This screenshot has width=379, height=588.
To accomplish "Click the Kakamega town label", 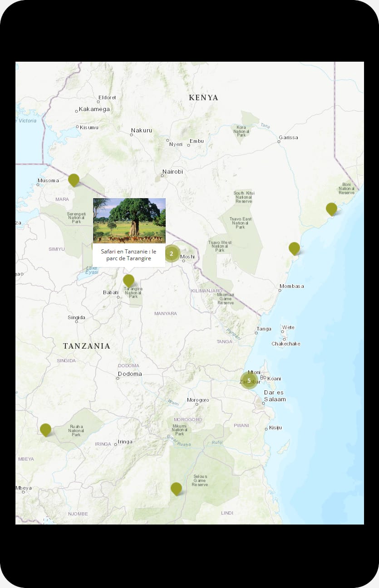I will coord(94,109).
